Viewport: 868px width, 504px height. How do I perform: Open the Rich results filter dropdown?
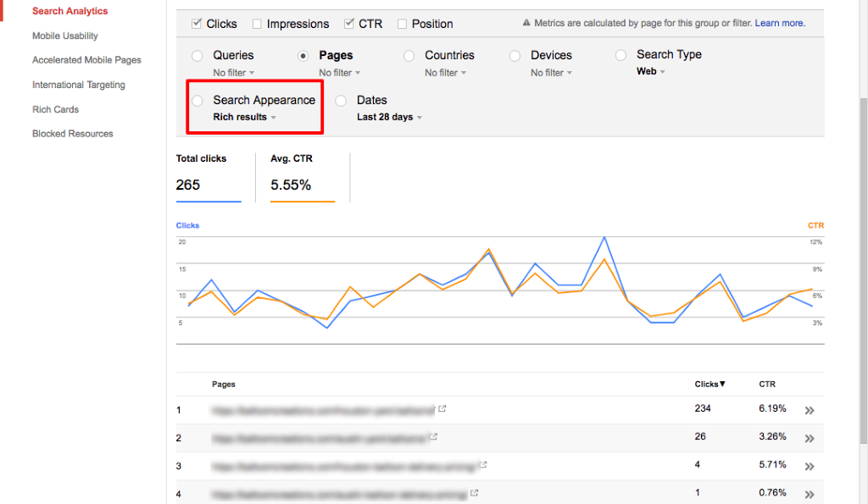244,118
